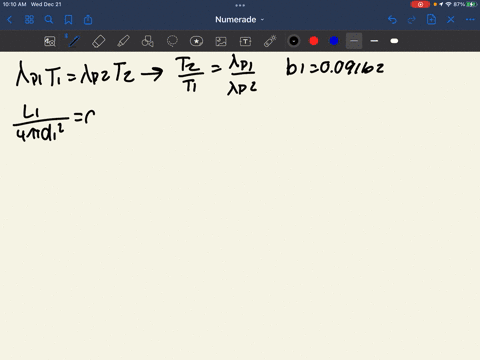Image resolution: width=480 pixels, height=360 pixels.
Task: Select the Highlighter tool
Action: click(123, 41)
